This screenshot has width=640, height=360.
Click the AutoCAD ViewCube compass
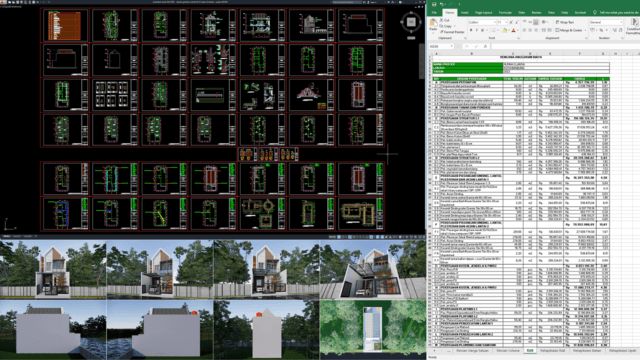pyautogui.click(x=411, y=22)
